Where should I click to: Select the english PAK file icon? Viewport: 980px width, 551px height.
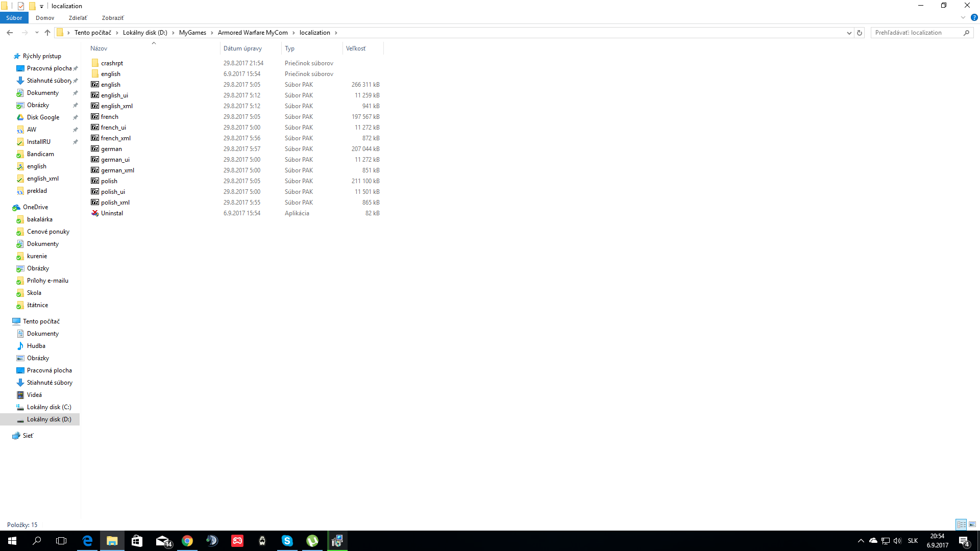[95, 85]
